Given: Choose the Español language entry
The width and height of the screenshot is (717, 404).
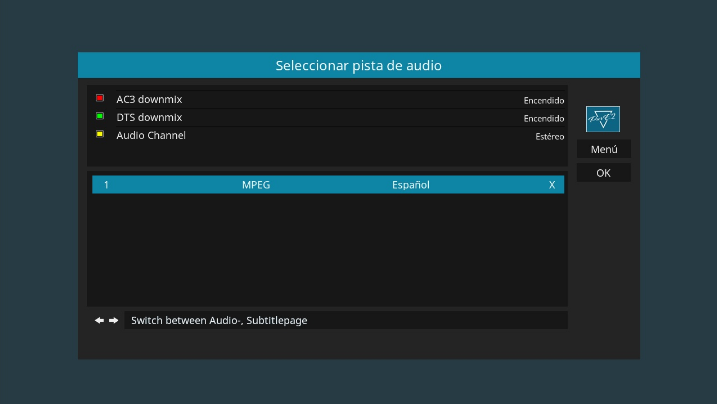Looking at the screenshot, I should pos(410,185).
